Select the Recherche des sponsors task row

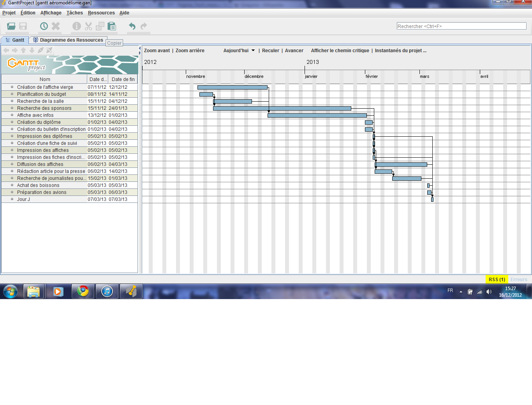(44, 108)
